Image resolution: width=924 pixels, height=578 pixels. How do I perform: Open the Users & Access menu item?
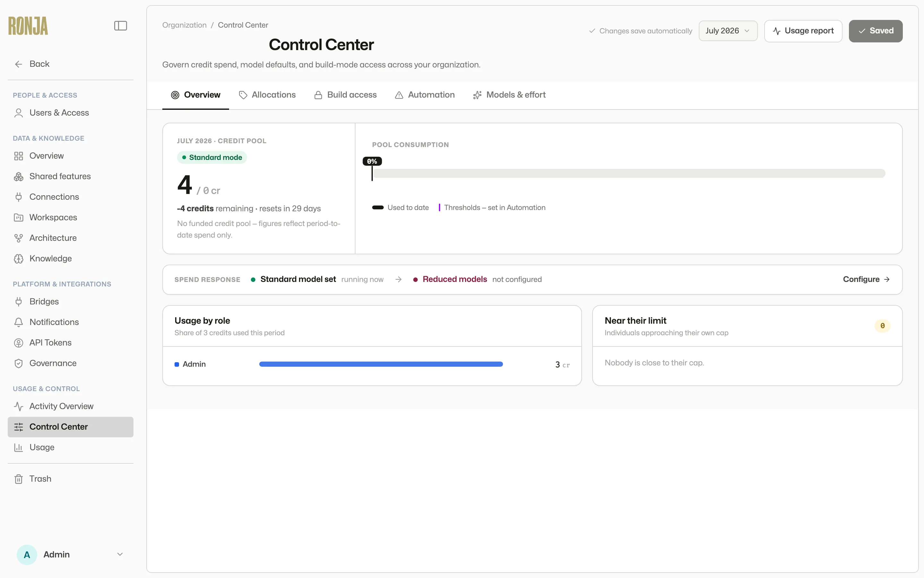(x=71, y=113)
